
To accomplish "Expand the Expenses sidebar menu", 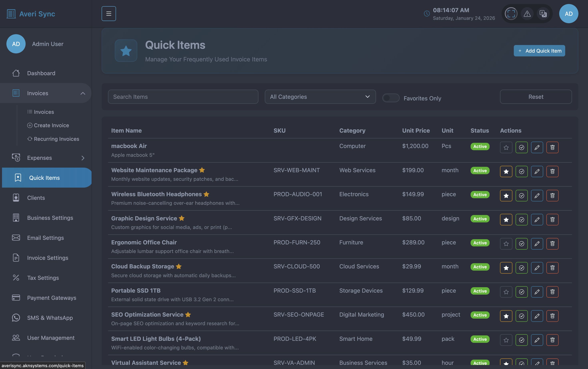I will point(83,158).
